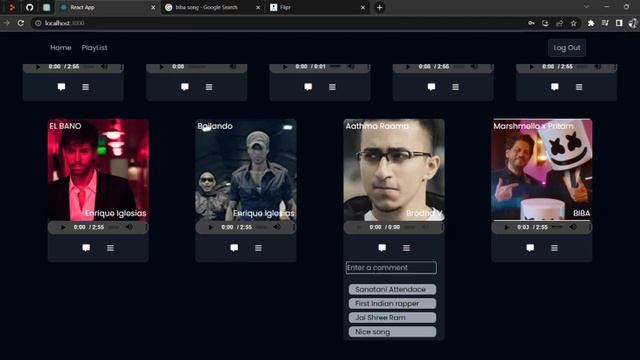Screen dimensions: 640x360
Task: Click list icon on fifth top-row card
Action: click(x=579, y=87)
